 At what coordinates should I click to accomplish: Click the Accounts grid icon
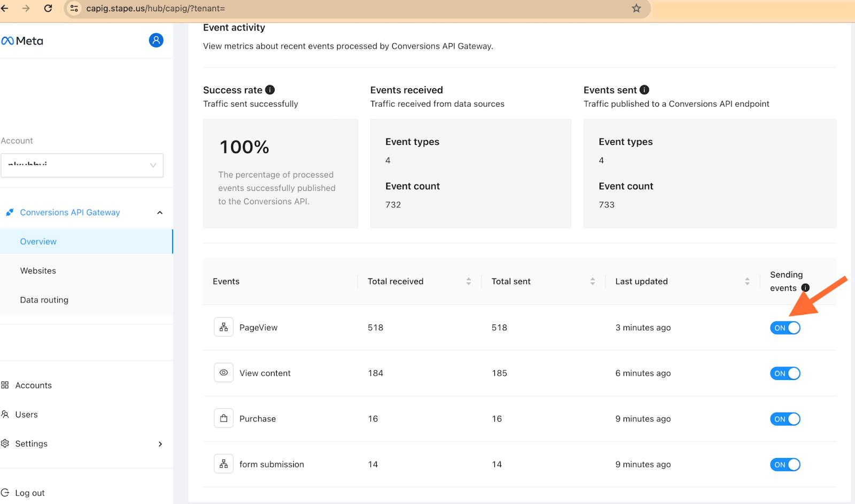coord(5,385)
